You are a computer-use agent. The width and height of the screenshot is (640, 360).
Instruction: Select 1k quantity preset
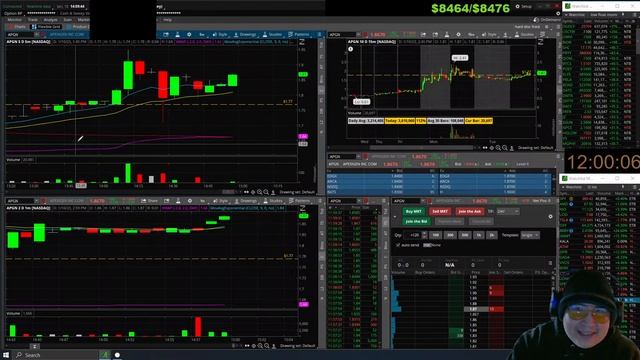pos(479,235)
